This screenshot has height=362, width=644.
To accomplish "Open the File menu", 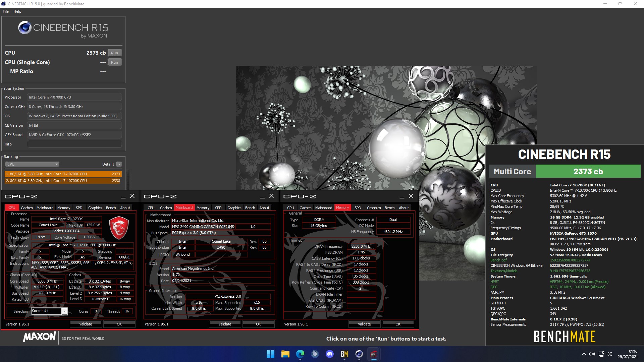I will click(6, 11).
